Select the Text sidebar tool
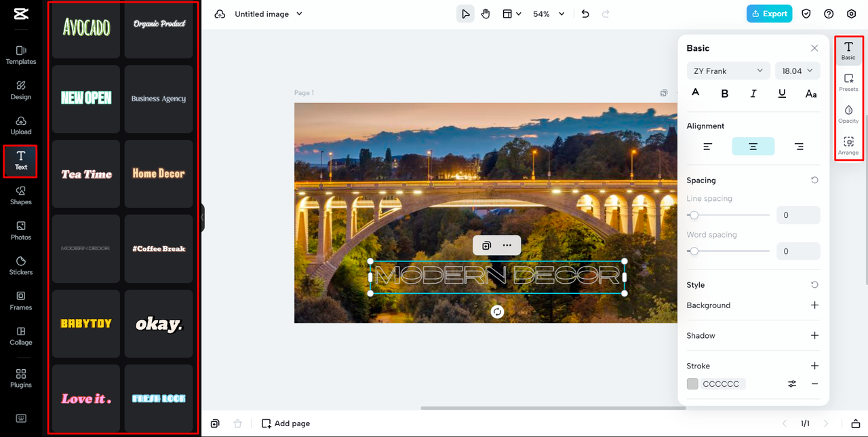Viewport: 868px width, 437px height. (x=20, y=161)
